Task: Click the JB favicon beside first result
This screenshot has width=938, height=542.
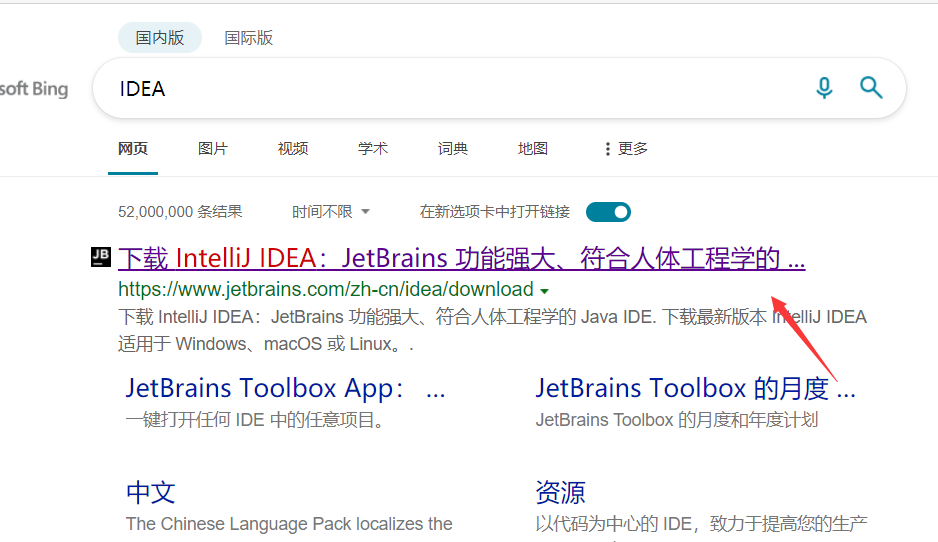Action: click(100, 257)
